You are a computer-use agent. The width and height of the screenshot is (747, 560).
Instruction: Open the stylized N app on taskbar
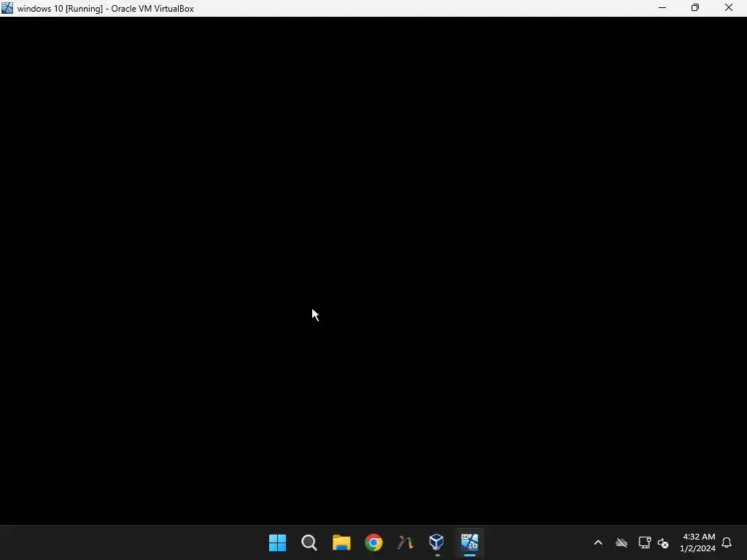point(406,542)
